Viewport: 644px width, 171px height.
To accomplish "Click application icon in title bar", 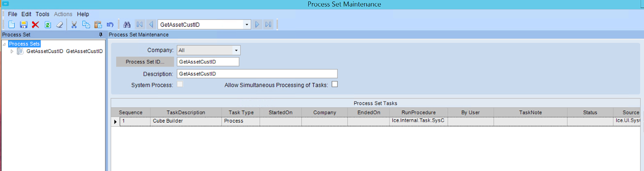I will 6,4.
